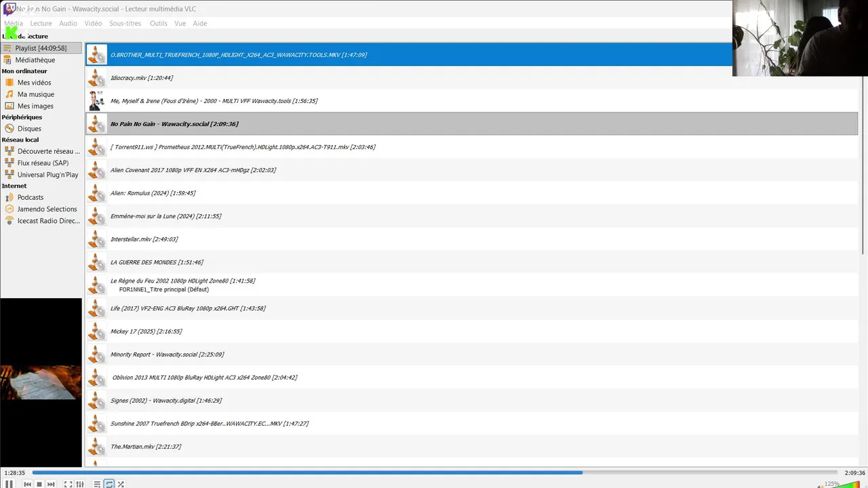Pause playback with the pause button
Image resolution: width=868 pixels, height=488 pixels.
[9, 484]
